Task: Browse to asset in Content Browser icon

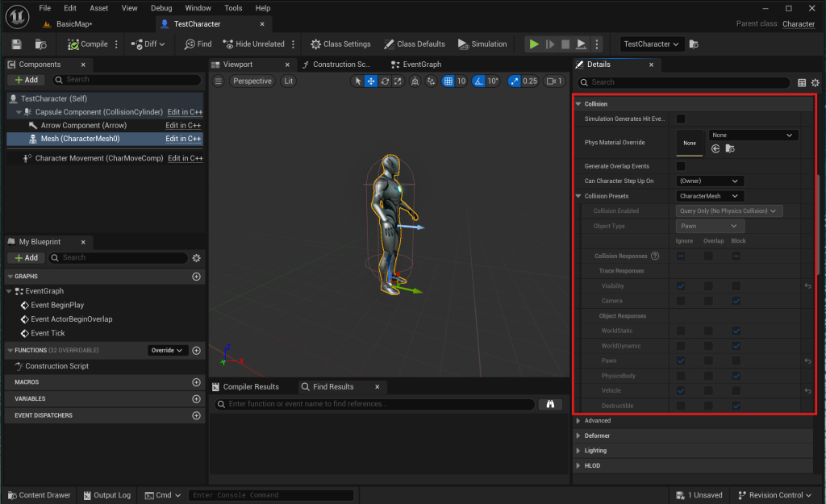Action: point(40,44)
